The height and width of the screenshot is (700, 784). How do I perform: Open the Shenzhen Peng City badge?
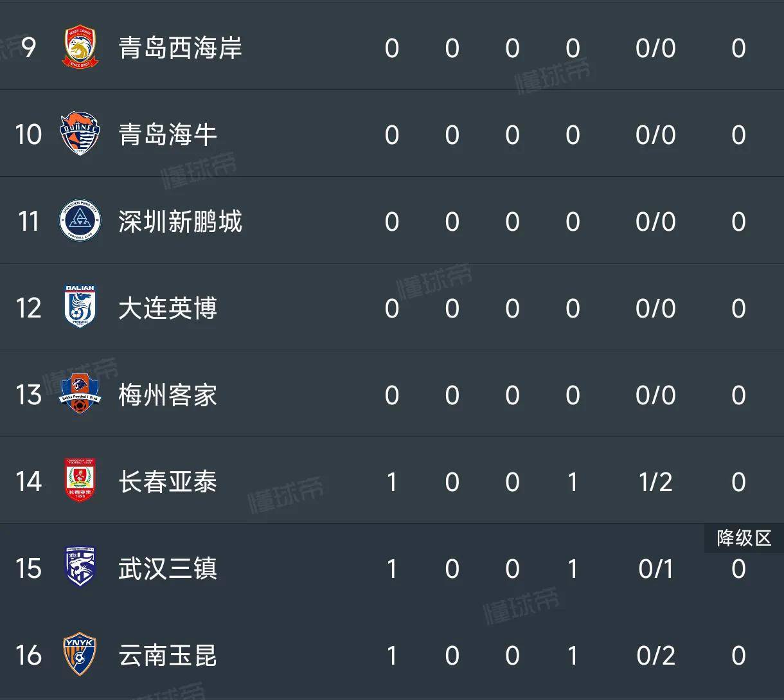(x=80, y=221)
